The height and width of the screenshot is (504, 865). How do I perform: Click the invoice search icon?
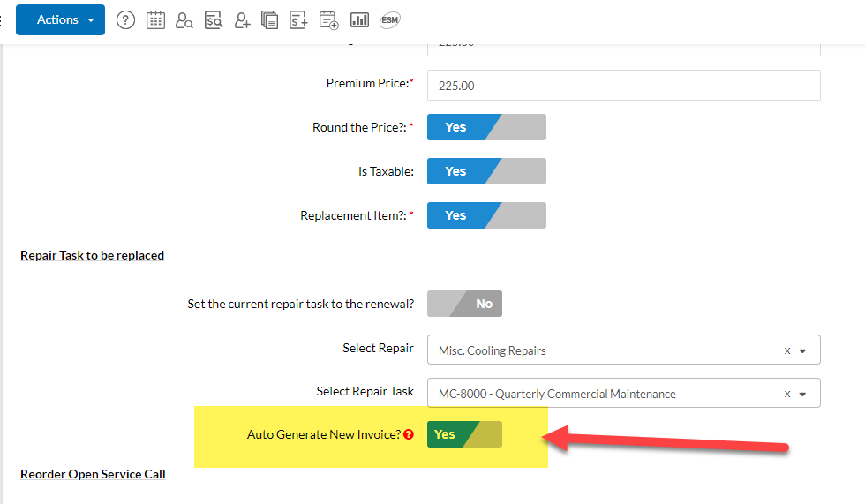tap(213, 19)
